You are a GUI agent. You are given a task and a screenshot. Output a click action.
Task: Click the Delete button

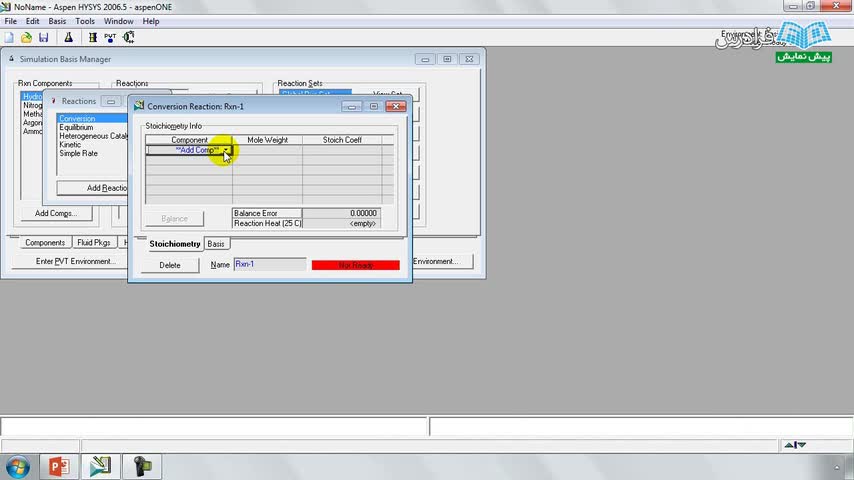point(170,265)
